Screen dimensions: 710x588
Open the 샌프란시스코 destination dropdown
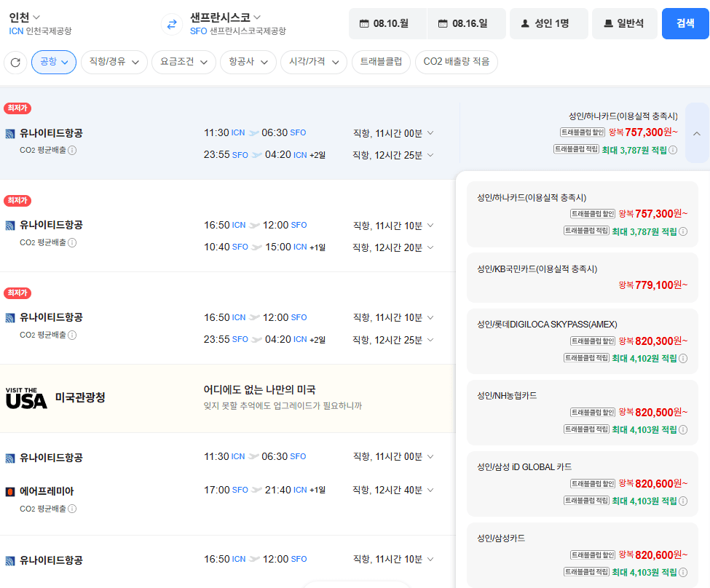[225, 17]
